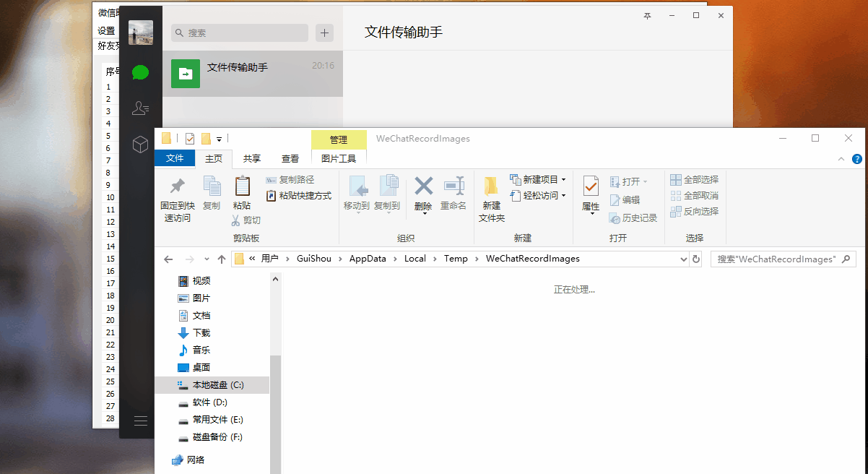Click 反向选择 in the ribbon

694,211
